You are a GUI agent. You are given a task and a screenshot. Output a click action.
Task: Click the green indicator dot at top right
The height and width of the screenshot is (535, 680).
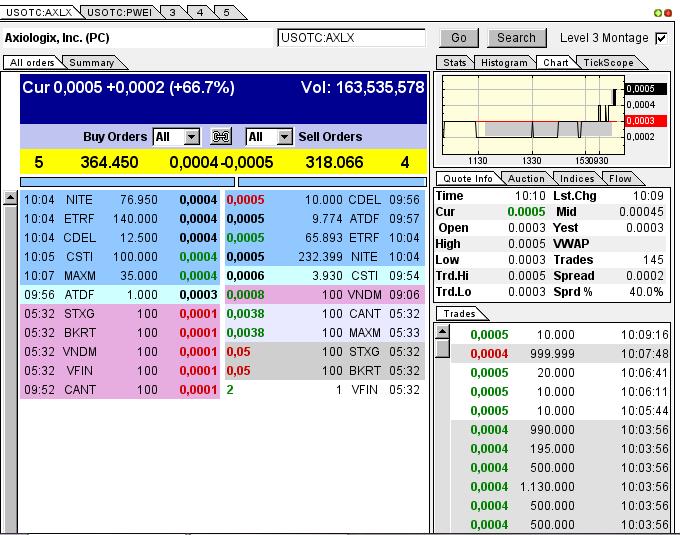(x=668, y=12)
